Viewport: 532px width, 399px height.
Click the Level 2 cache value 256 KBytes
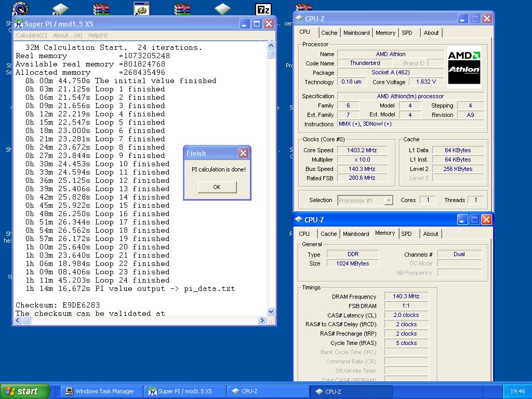pos(458,169)
